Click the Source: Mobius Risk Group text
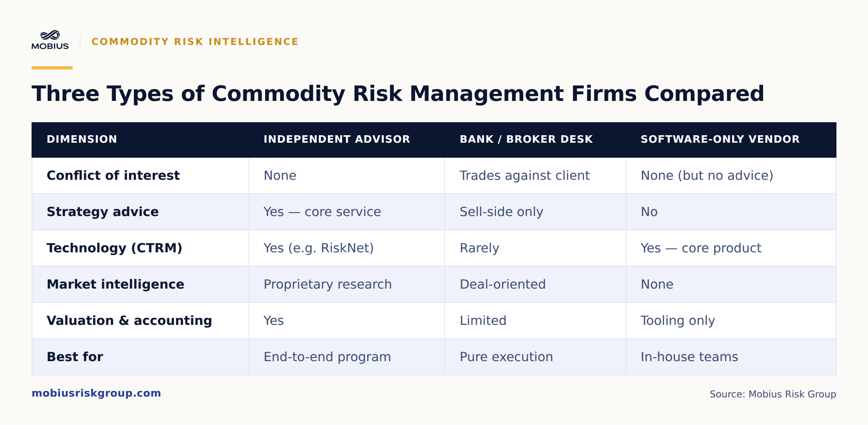The width and height of the screenshot is (868, 425). tap(773, 394)
